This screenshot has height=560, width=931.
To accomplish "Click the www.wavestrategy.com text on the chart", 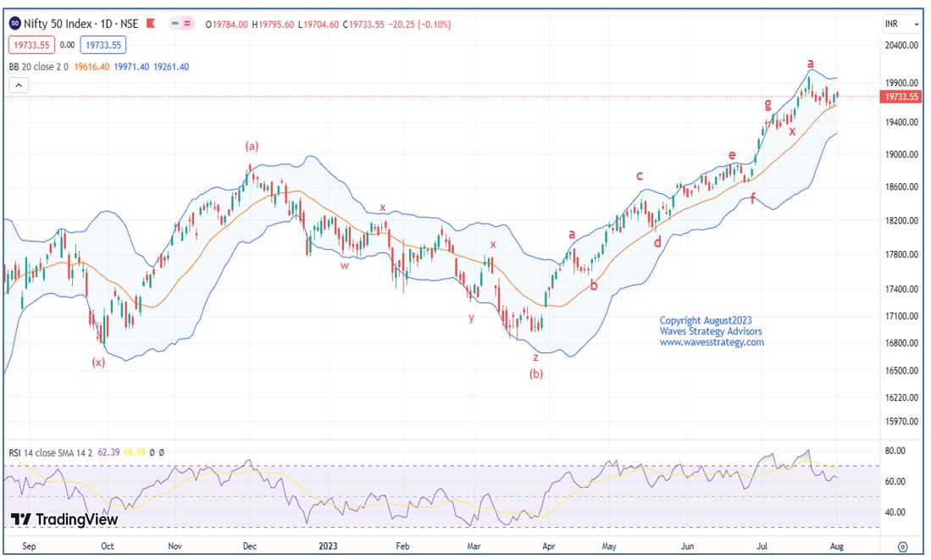I will (712, 342).
